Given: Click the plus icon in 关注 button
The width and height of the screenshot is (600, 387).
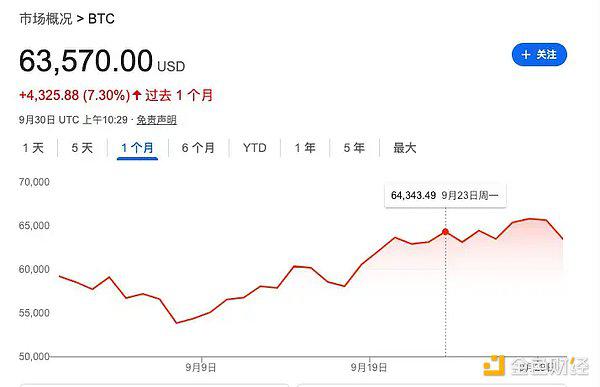Looking at the screenshot, I should pos(526,55).
